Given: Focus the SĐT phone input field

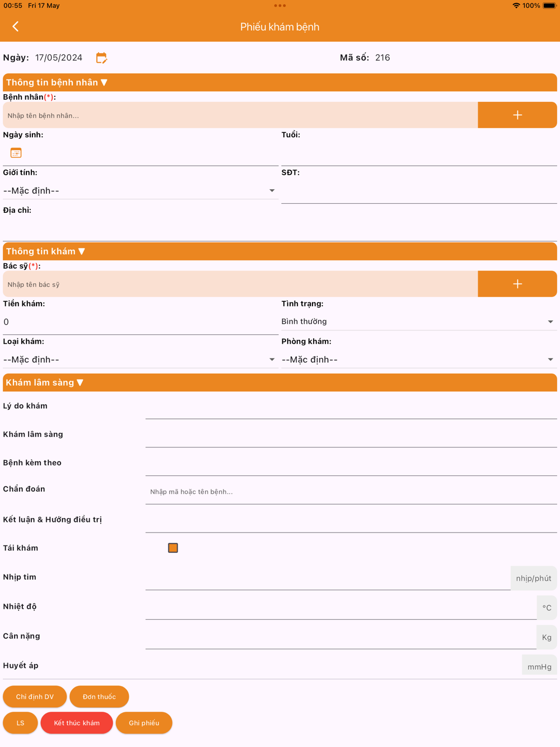Looking at the screenshot, I should [419, 191].
